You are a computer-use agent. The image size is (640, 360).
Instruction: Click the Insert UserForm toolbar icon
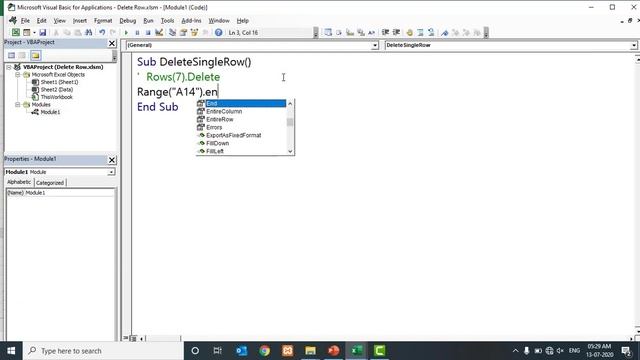pyautogui.click(x=27, y=32)
